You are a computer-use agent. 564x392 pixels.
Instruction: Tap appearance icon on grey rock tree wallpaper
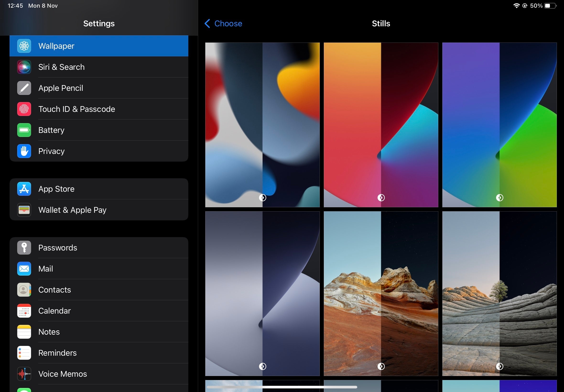point(499,366)
